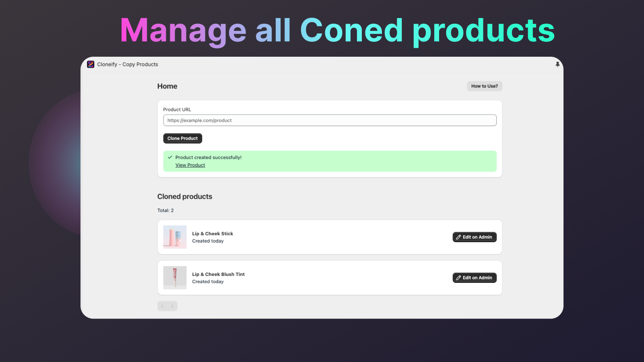Click the Home page heading
Viewport: 644px width, 362px height.
click(x=167, y=86)
